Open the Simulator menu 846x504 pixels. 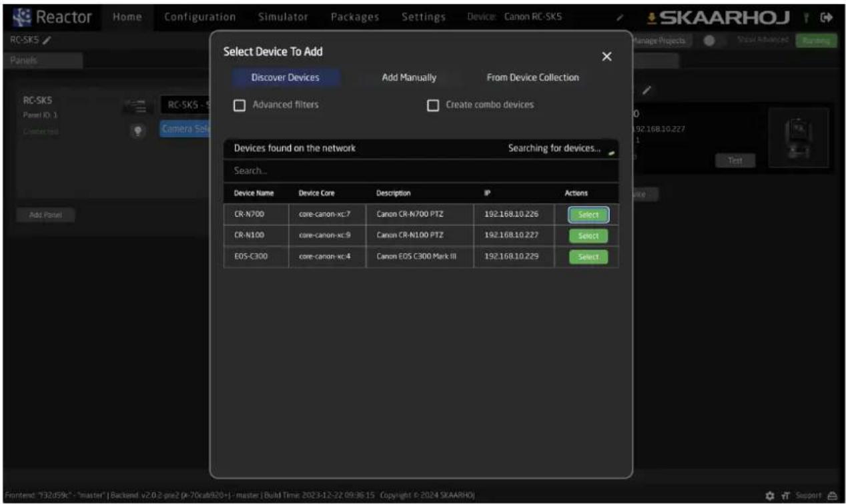click(x=283, y=16)
